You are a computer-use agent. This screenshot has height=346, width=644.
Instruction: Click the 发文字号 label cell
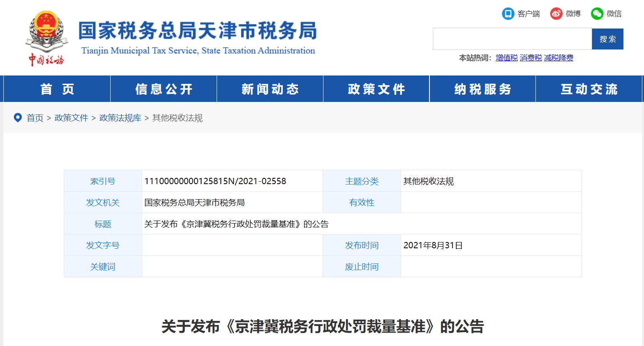pos(103,245)
